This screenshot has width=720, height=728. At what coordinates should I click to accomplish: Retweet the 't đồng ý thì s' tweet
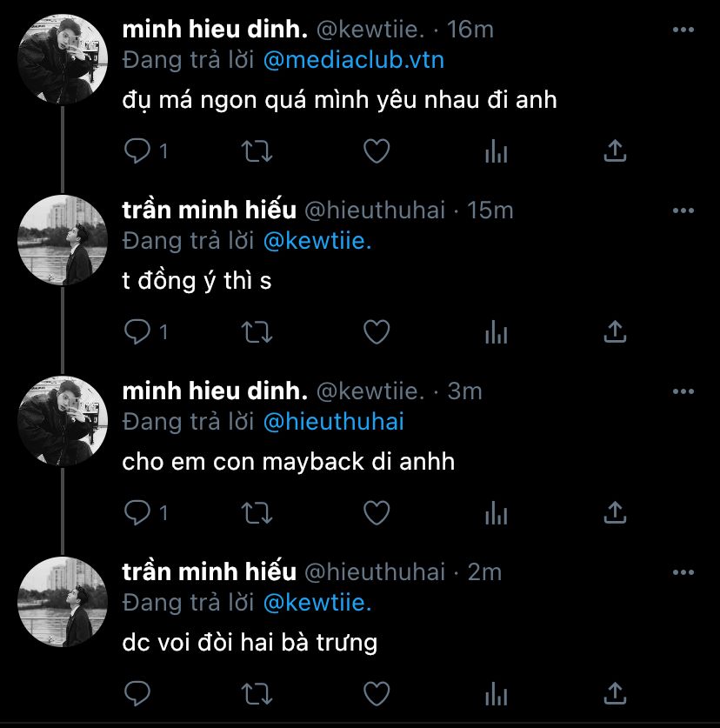point(255,332)
